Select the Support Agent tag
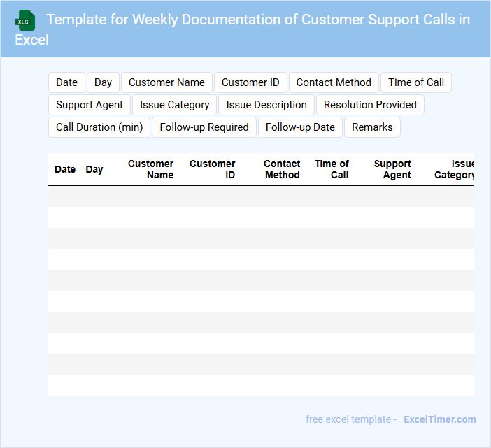491x448 pixels. [89, 105]
